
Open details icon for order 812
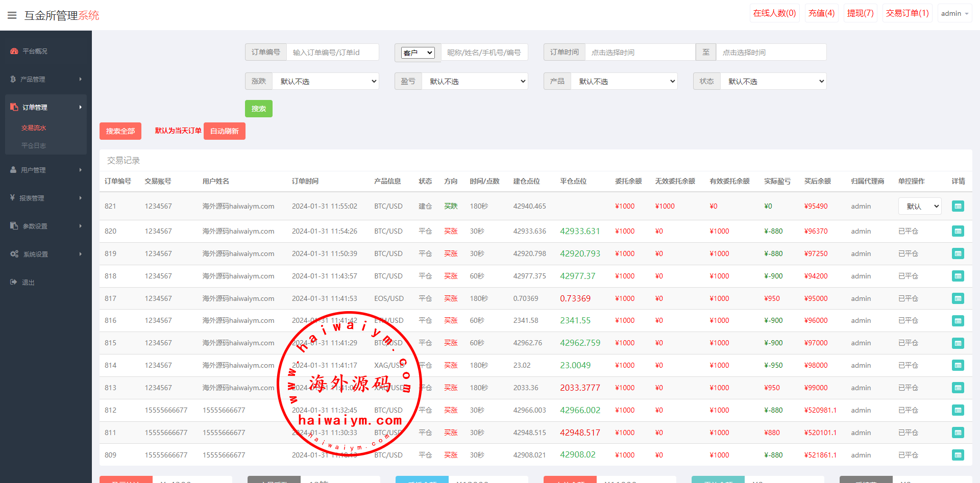958,410
